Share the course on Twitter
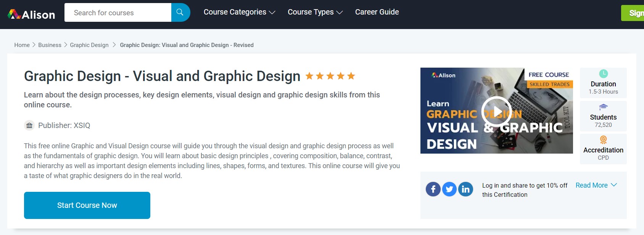The height and width of the screenshot is (235, 644). pyautogui.click(x=449, y=189)
